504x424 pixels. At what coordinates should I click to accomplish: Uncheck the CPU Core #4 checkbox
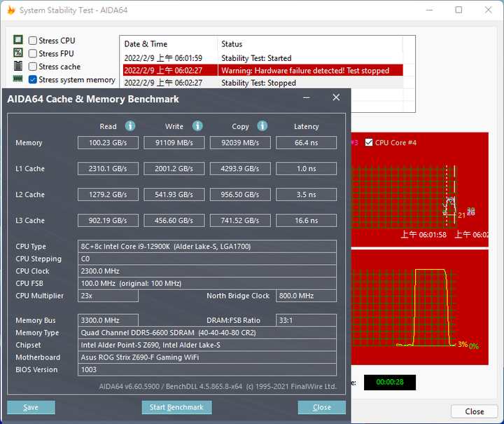click(369, 142)
